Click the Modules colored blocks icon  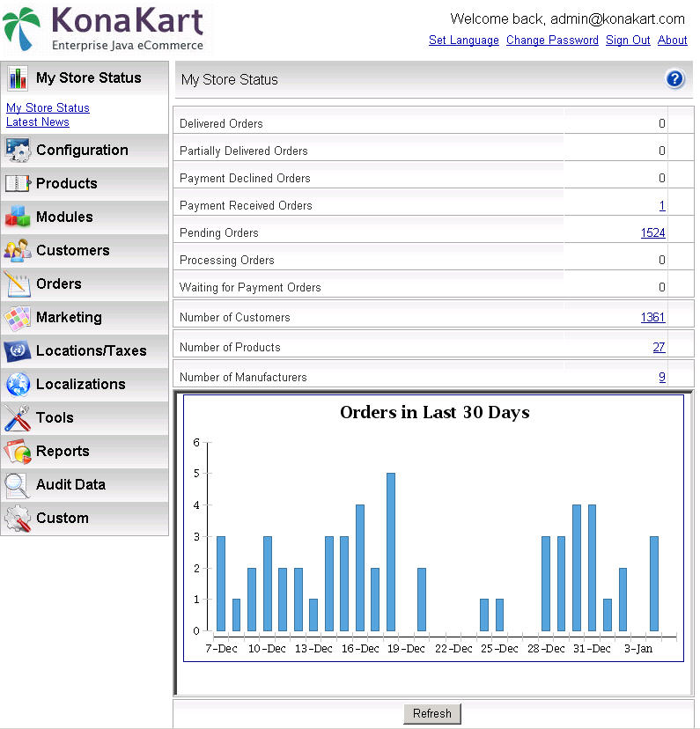click(18, 217)
